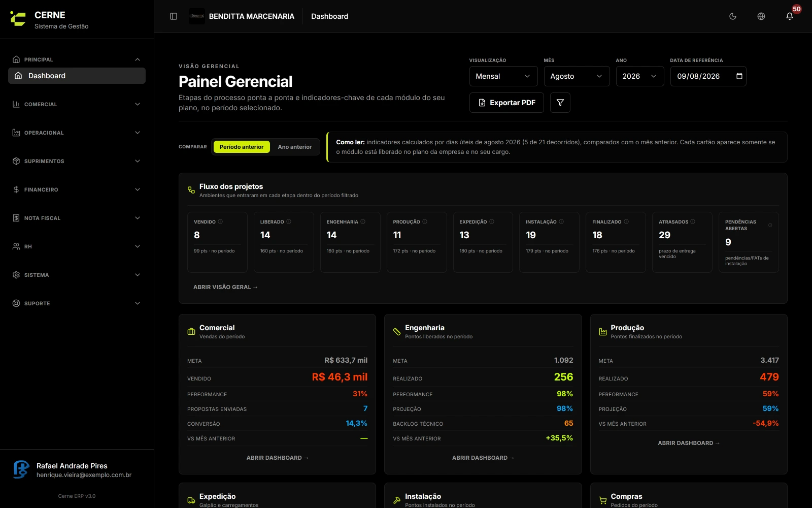Click the RH people icon

[x=16, y=246]
